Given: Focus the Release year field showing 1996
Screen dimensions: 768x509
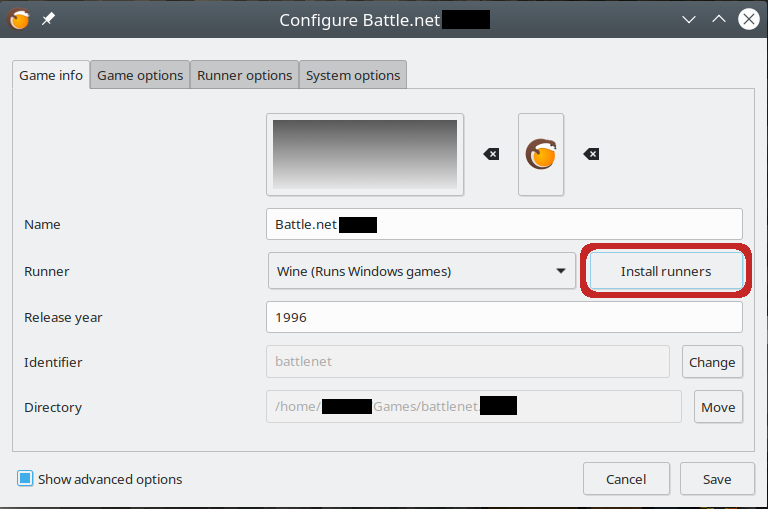Looking at the screenshot, I should 504,317.
